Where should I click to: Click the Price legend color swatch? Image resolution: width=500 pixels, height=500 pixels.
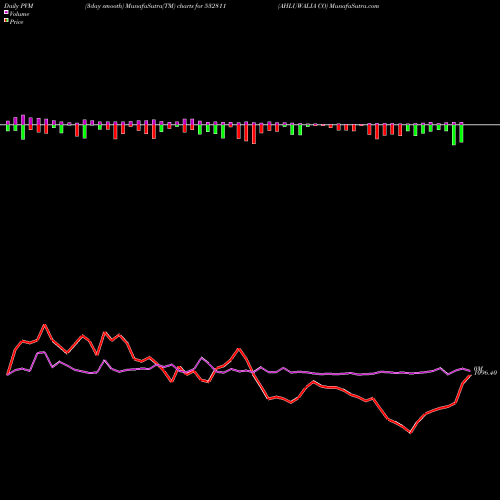[6, 21]
